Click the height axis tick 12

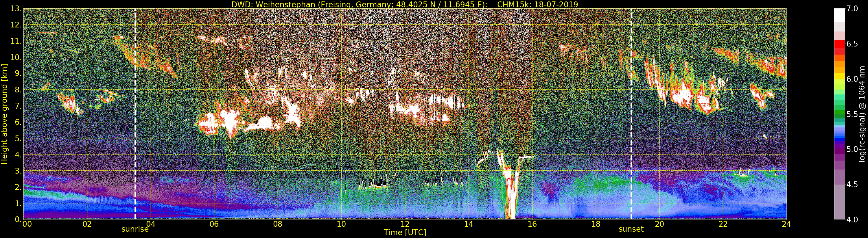coord(16,25)
